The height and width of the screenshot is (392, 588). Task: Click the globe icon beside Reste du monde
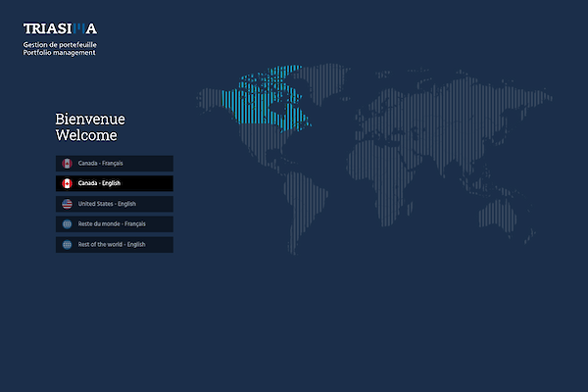(x=68, y=224)
